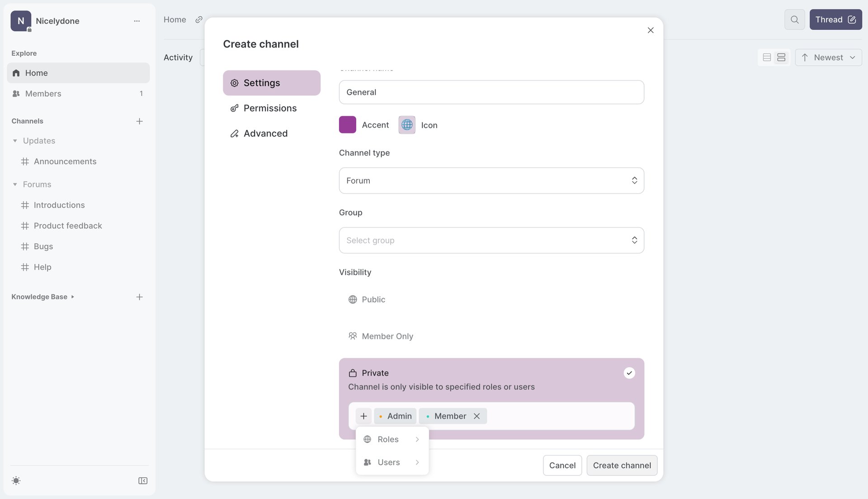
Task: Open the Channel type Forum dropdown
Action: tap(491, 181)
